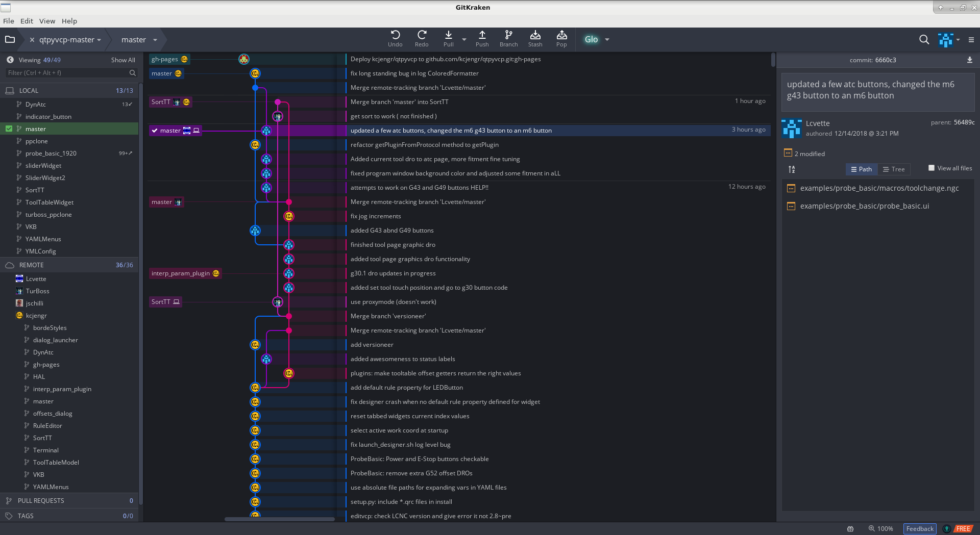Collapse the REMOTE section
The height and width of the screenshot is (535, 980).
[69, 265]
